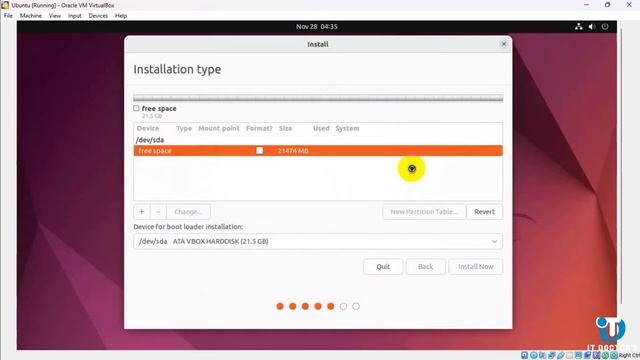
Task: Click the Mount point column header
Action: pos(219,128)
